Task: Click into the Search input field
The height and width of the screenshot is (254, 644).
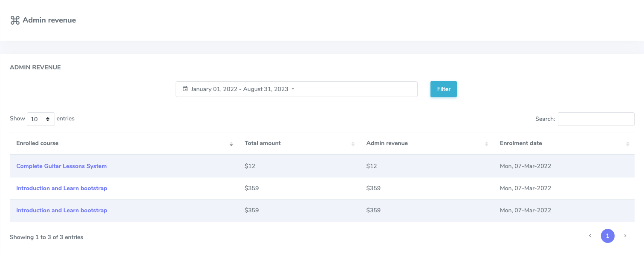Action: (596, 119)
